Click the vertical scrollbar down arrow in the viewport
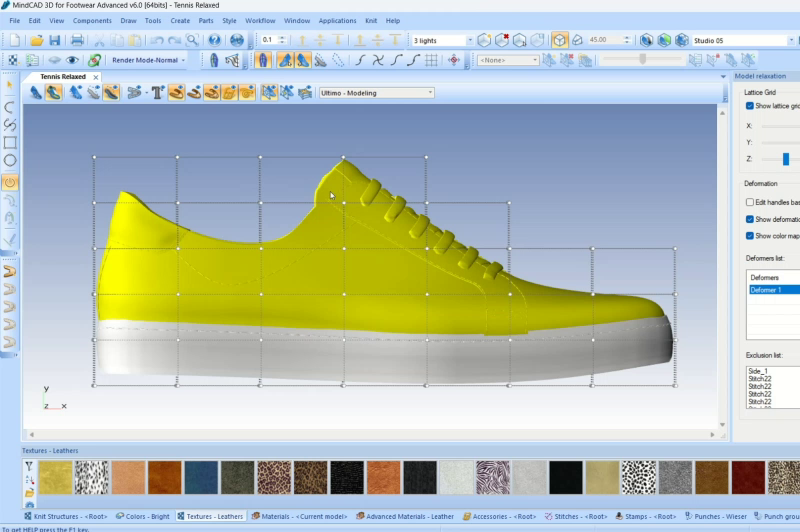The height and width of the screenshot is (532, 800). point(722,424)
